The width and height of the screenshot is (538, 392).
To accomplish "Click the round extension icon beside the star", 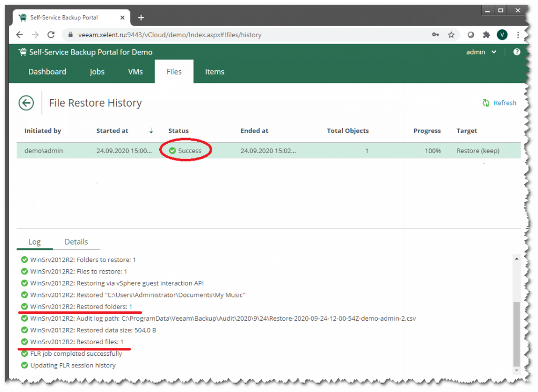I will 471,35.
